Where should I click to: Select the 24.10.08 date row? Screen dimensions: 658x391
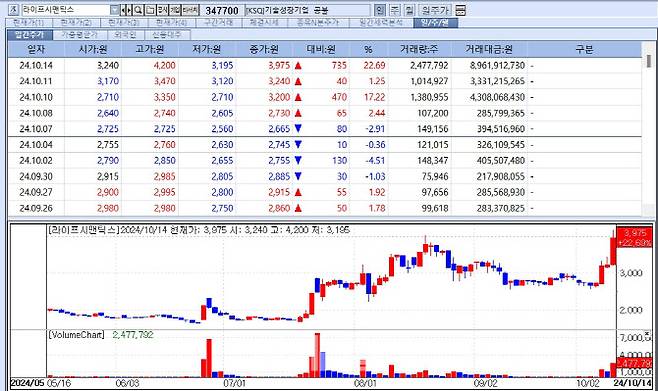coord(325,113)
